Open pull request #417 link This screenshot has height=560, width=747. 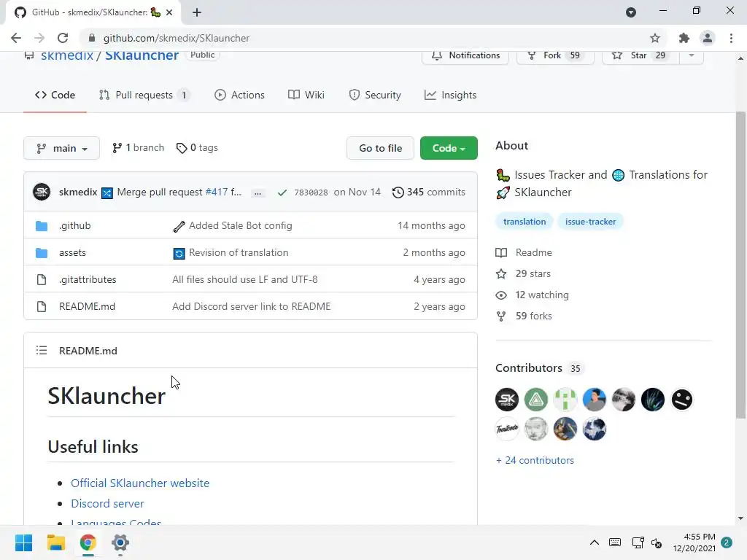point(217,192)
